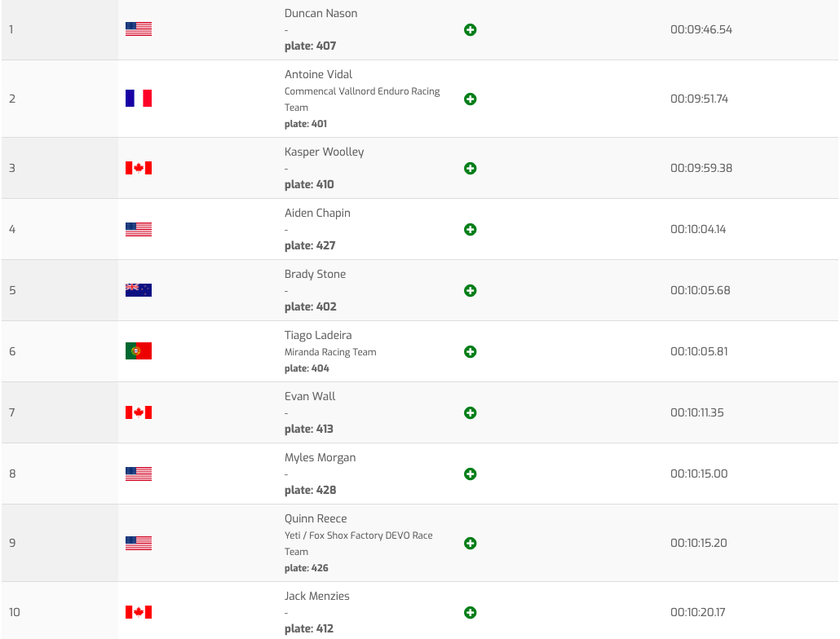Expand Duncan Nason's green plus icon

[x=470, y=30]
